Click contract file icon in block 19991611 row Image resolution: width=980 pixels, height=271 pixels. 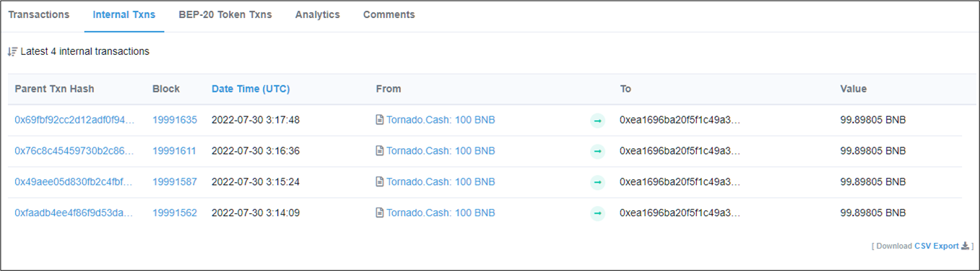pyautogui.click(x=380, y=151)
